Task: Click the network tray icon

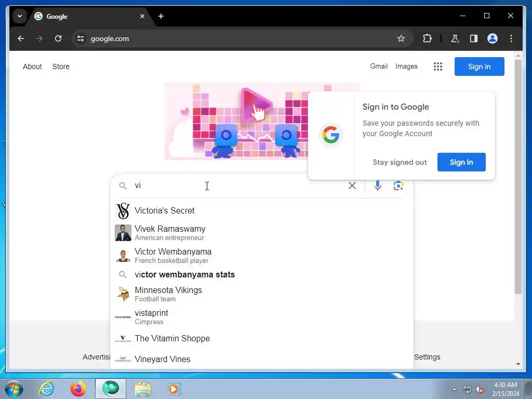Action: point(467,390)
